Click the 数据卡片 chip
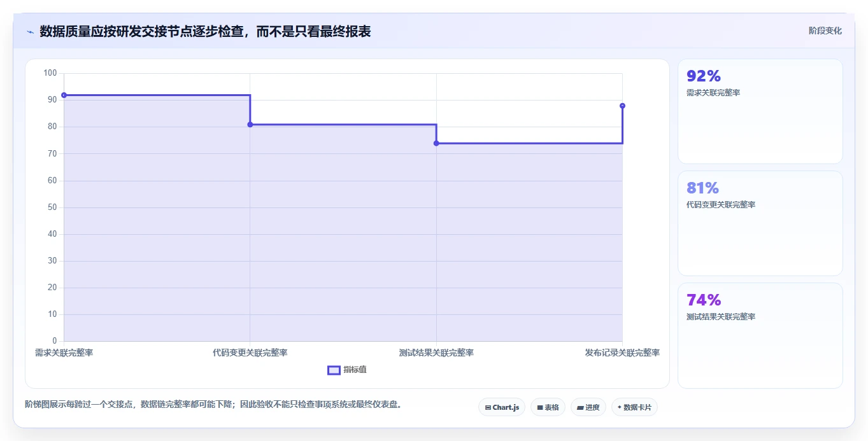Screen dimensions: 868x441 point(634,407)
